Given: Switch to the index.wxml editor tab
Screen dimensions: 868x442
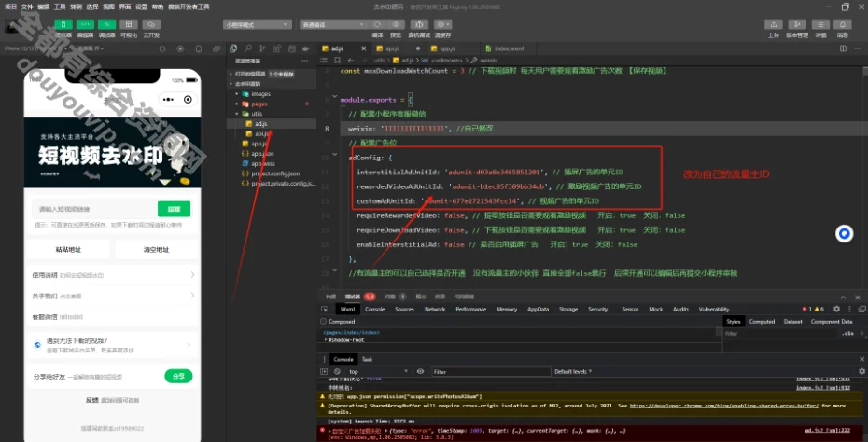Looking at the screenshot, I should point(507,48).
